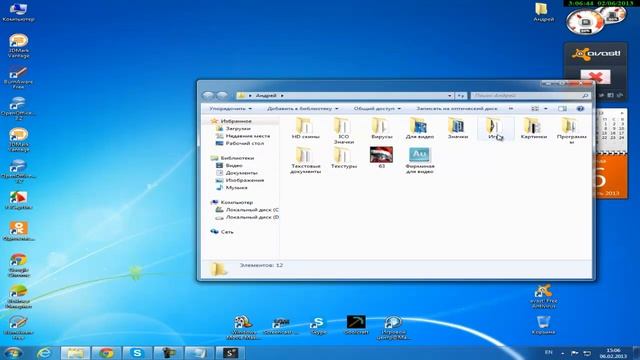Screen dimensions: 640x360
Task: Open the HD скины folder
Action: (x=305, y=128)
